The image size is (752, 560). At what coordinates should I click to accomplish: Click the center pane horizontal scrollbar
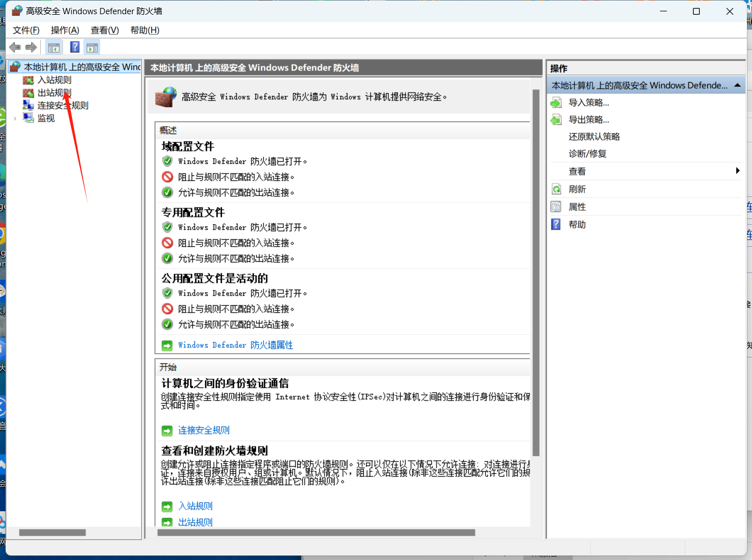coord(316,532)
